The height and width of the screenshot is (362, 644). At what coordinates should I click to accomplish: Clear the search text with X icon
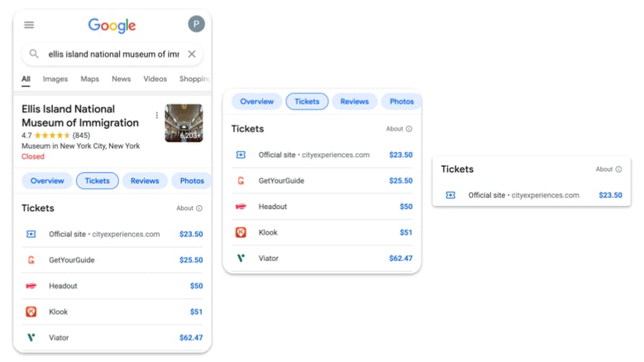[x=192, y=54]
